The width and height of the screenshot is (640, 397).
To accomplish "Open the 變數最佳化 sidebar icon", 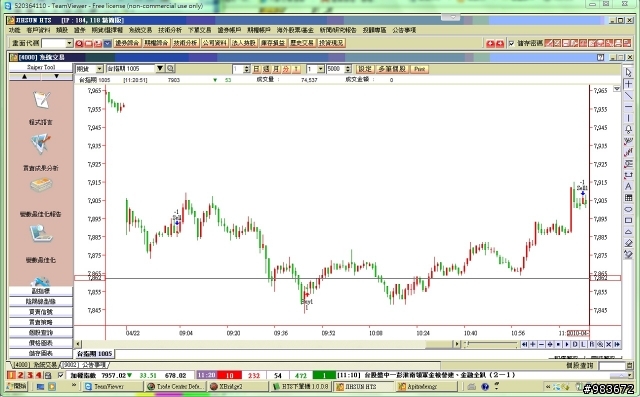I will pyautogui.click(x=41, y=234).
